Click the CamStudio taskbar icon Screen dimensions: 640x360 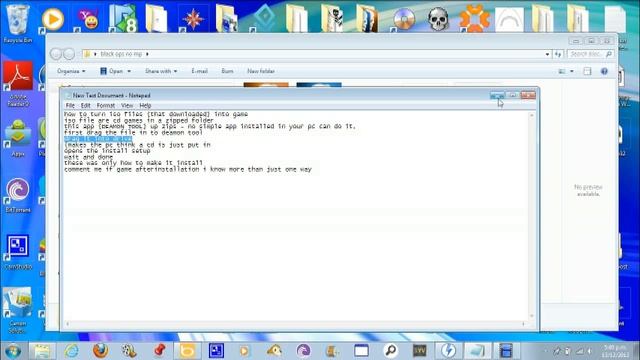pyautogui.click(x=216, y=351)
